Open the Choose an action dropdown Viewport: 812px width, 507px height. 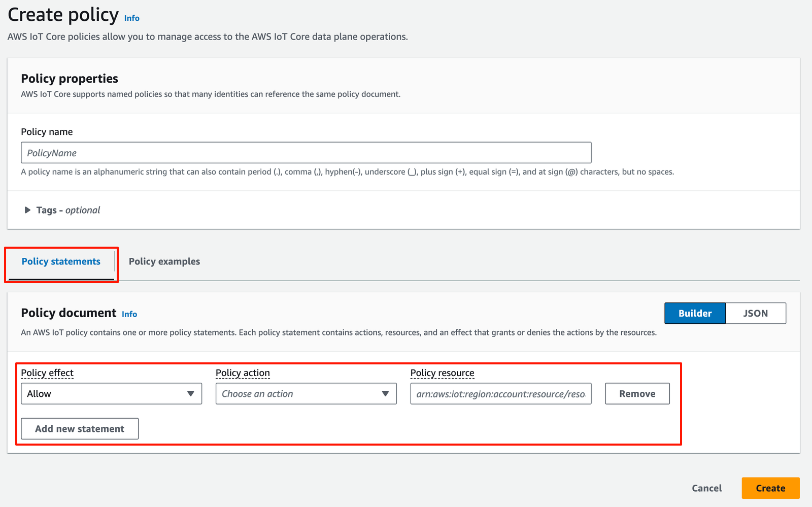coord(306,394)
